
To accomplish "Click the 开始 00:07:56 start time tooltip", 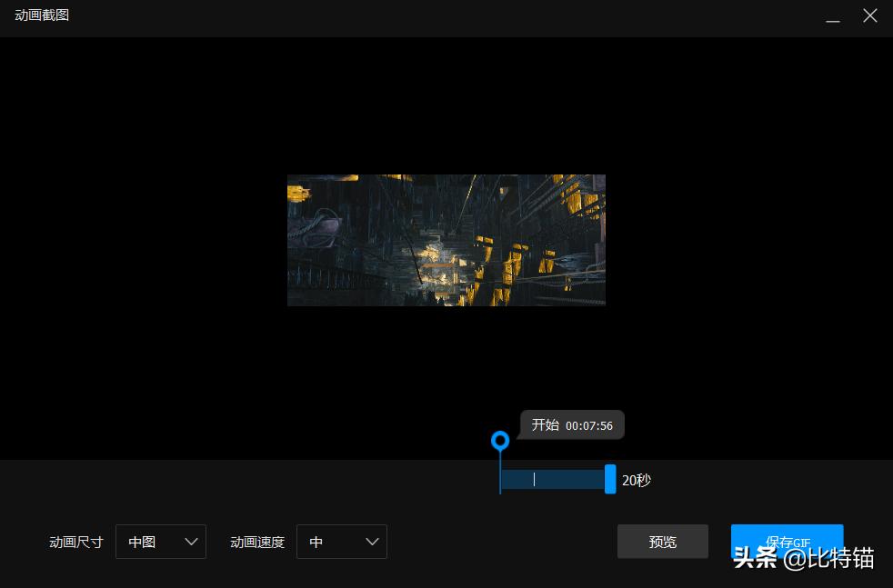I will pos(572,425).
